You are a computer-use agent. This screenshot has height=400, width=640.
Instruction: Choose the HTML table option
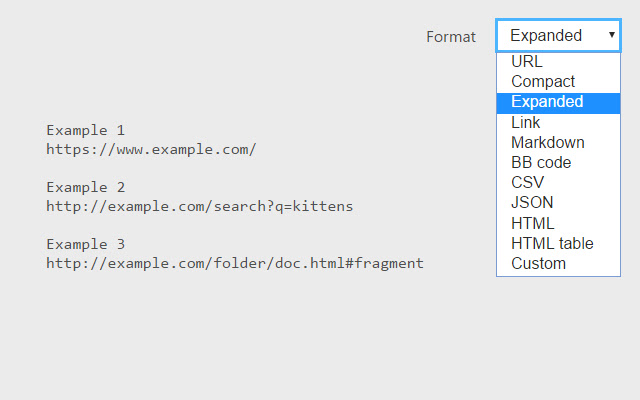[x=552, y=243]
